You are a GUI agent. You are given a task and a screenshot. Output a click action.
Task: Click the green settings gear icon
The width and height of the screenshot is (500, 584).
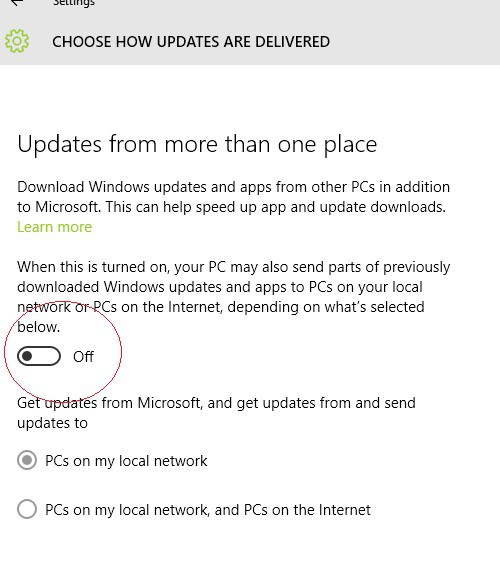pyautogui.click(x=17, y=41)
